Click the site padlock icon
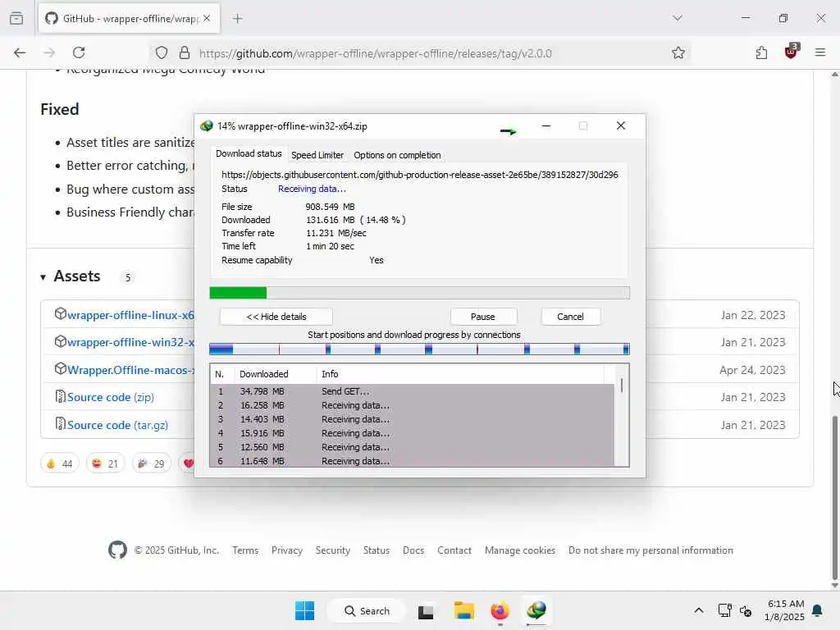Image resolution: width=840 pixels, height=630 pixels. pyautogui.click(x=185, y=52)
